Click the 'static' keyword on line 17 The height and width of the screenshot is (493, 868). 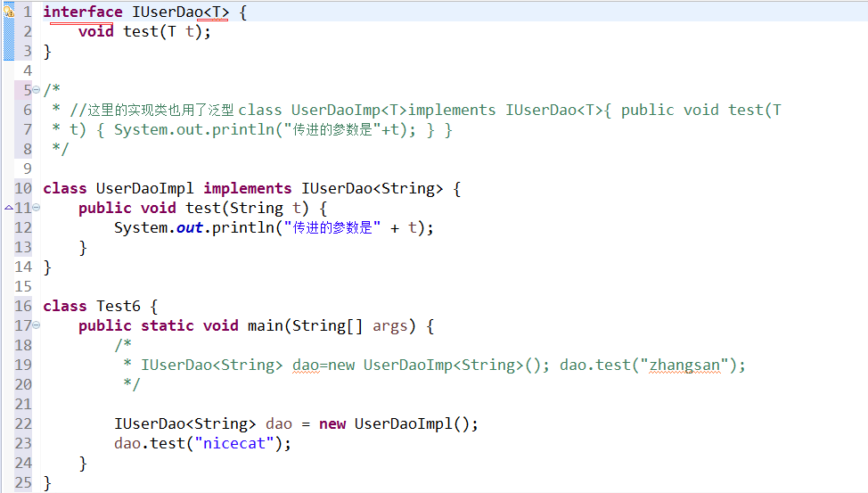(168, 325)
